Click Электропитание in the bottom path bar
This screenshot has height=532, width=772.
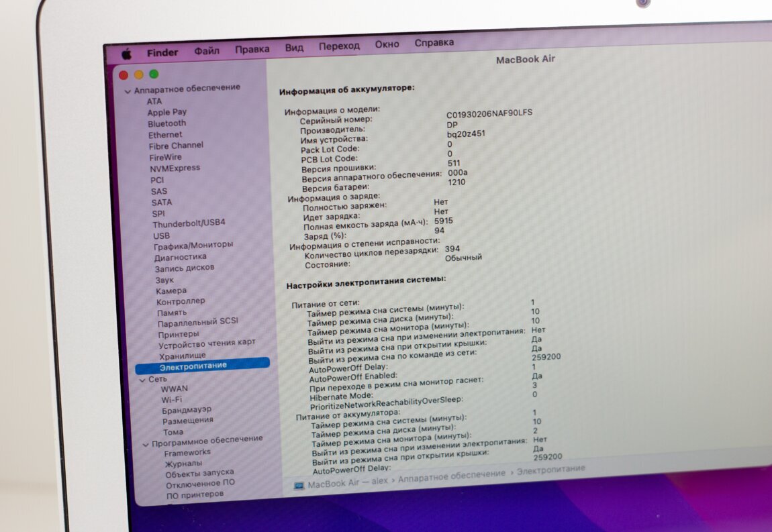pos(550,469)
